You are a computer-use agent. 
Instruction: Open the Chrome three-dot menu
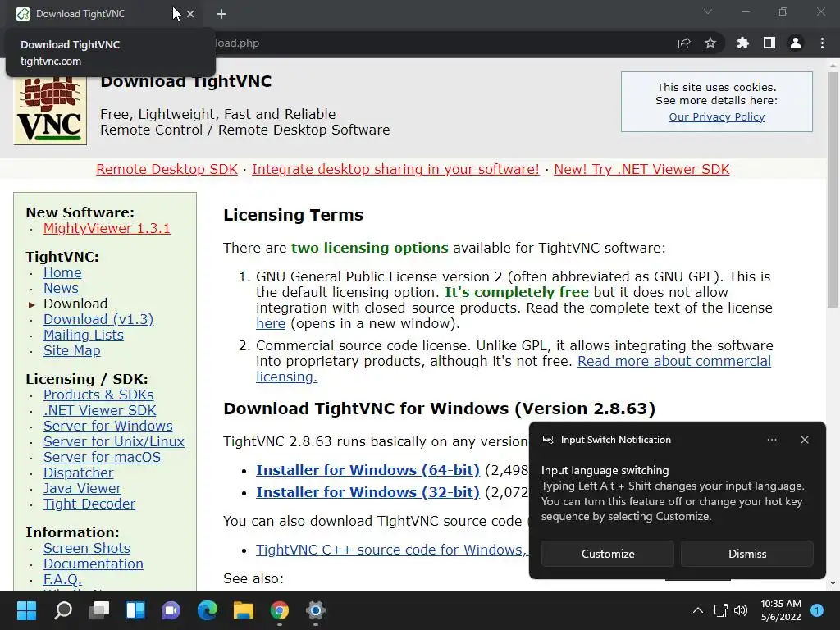[822, 43]
